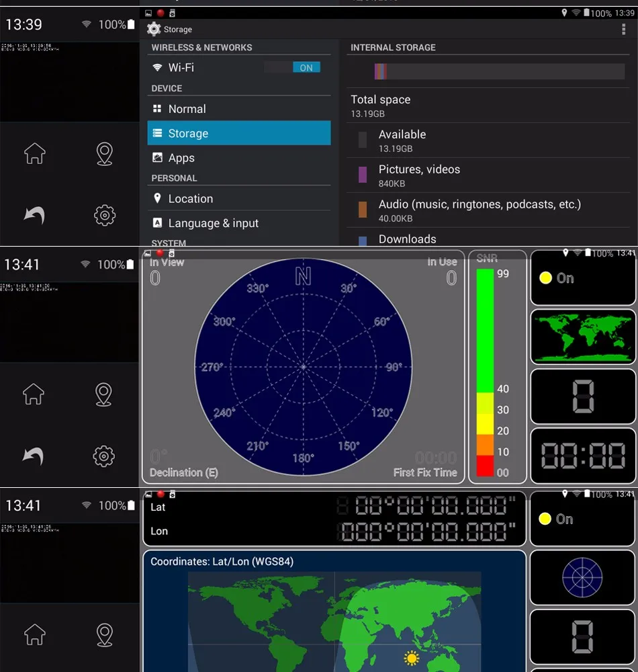Click the Wi-Fi icon next to 13:39 clock

coord(87,24)
